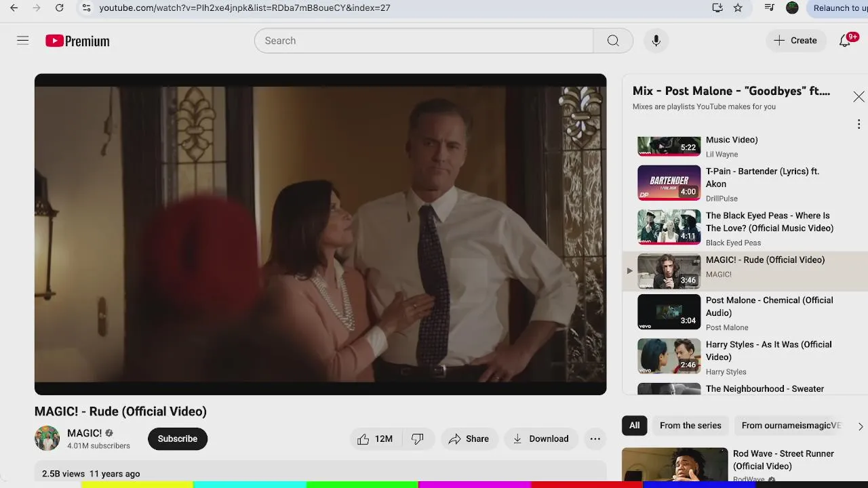Screen dimensions: 868x488
Task: Play the Lil Wayne 5:22 thumbnail
Action: pyautogui.click(x=669, y=146)
